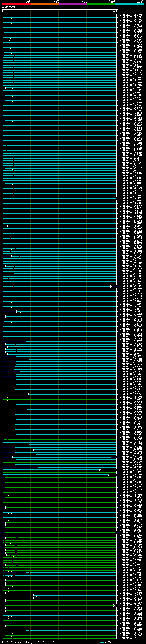This screenshot has height=644, width=146.
Task: Select hit UniRef100_B8XLF1
Action: pos(131,371)
